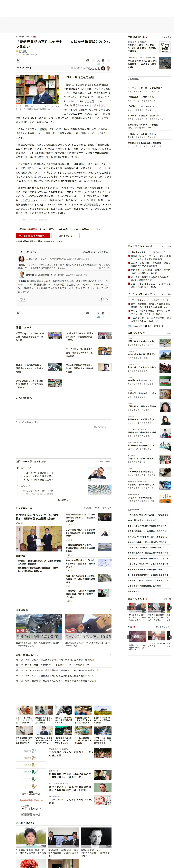
Task: Open related article TikTok、入力情報を収集か
Action: click(x=29, y=368)
